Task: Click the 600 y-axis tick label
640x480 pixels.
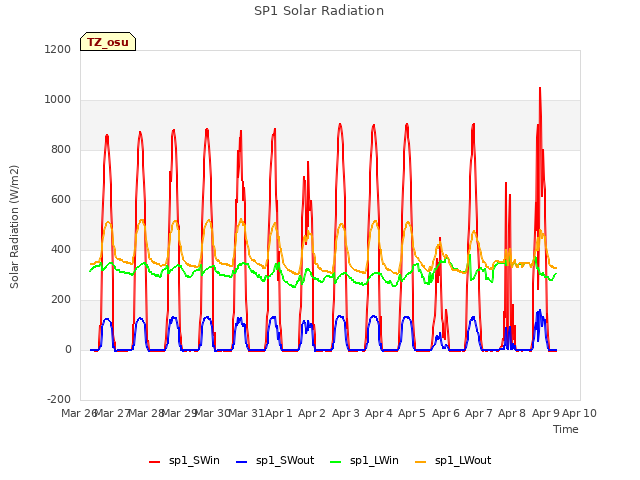Action: pyautogui.click(x=61, y=200)
